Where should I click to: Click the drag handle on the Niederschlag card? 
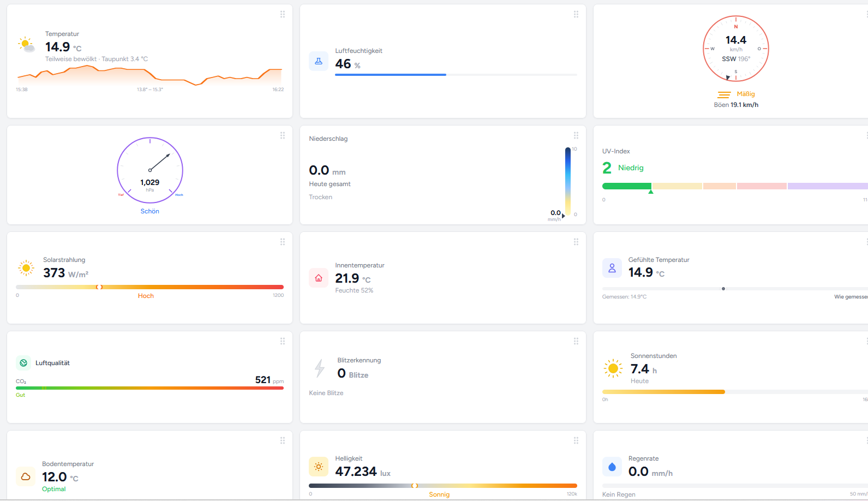click(576, 135)
